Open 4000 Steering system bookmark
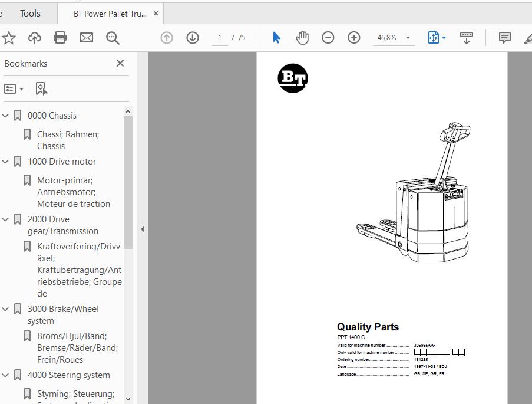The height and width of the screenshot is (404, 532). coord(68,375)
